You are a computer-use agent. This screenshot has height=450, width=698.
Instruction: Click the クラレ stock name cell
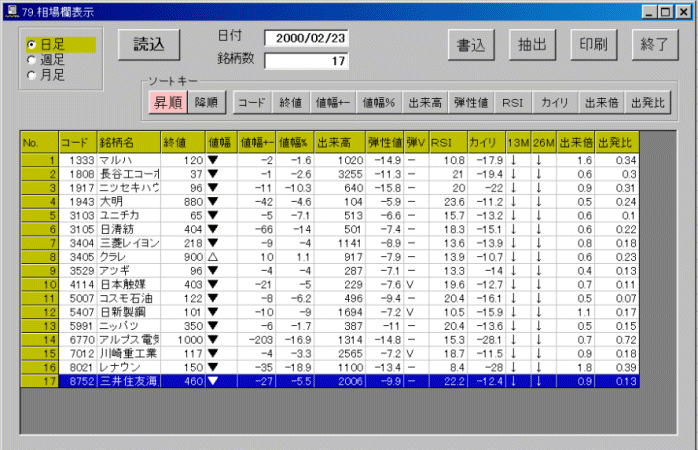coord(129,257)
